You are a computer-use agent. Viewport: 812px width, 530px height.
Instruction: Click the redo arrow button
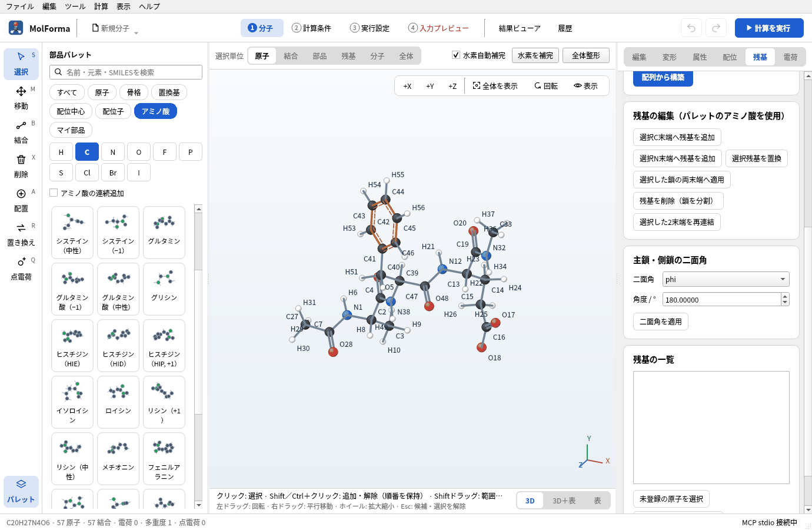pyautogui.click(x=716, y=28)
